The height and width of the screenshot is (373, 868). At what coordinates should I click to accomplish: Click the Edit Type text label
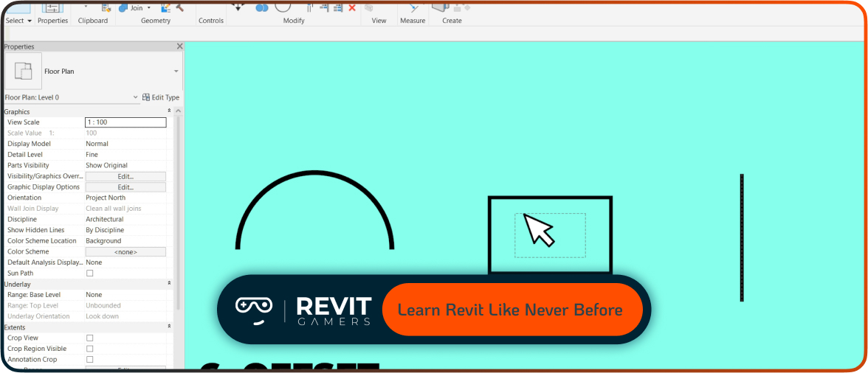click(x=165, y=97)
